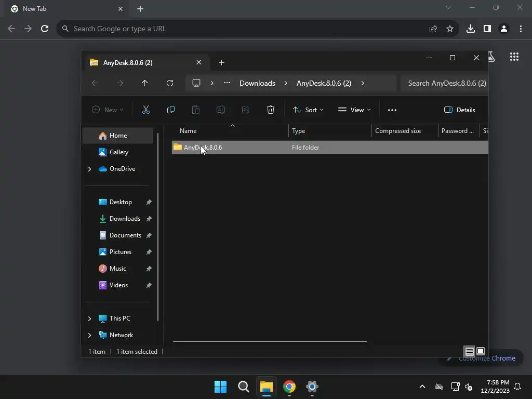Click AnyDesk.8.0.6 (2) in address breadcrumb
532x399 pixels.
coord(324,83)
